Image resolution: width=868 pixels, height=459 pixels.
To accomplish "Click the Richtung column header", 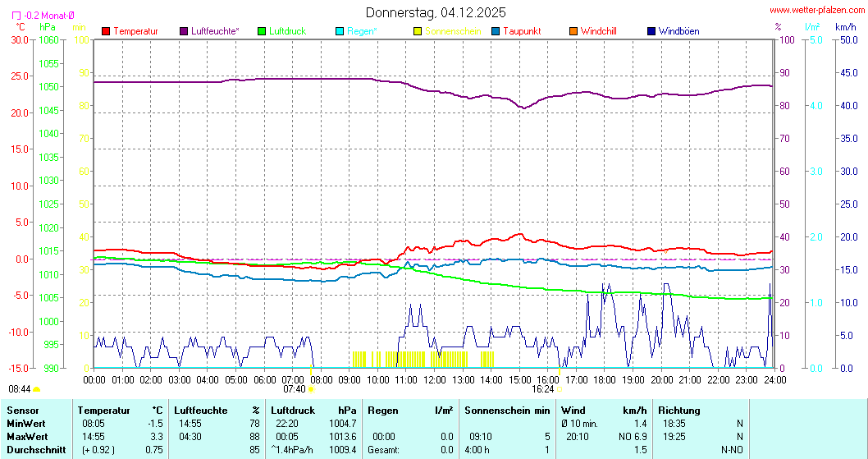I will coord(679,410).
